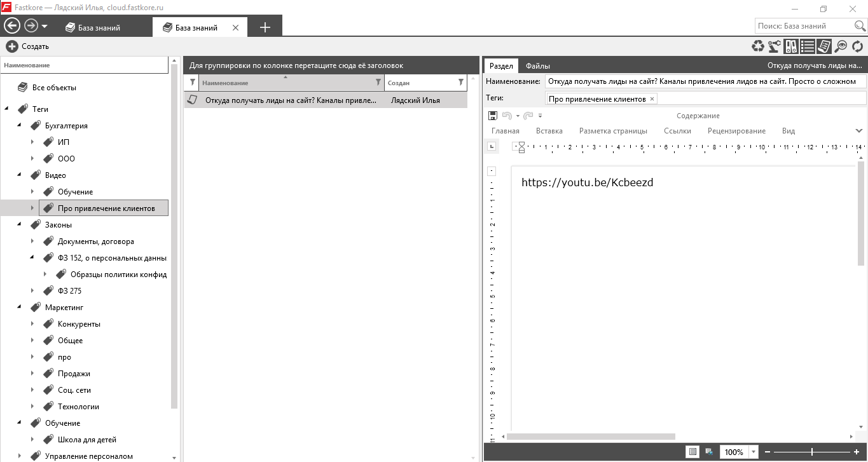Switch to the Файлы tab
This screenshot has height=462, width=868.
538,65
